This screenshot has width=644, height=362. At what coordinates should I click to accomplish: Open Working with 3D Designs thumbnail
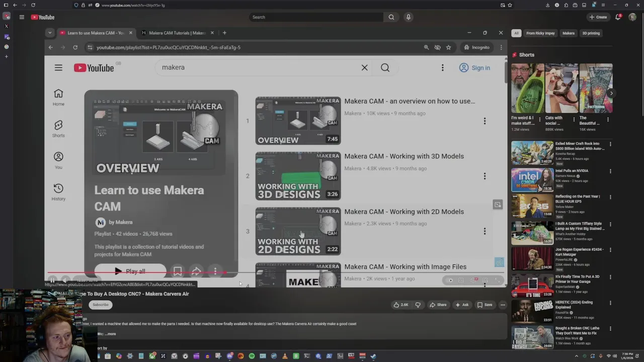298,176
